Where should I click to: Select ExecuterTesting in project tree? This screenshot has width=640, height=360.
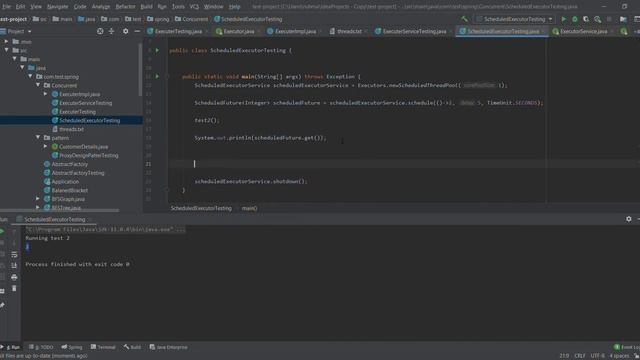tap(77, 111)
